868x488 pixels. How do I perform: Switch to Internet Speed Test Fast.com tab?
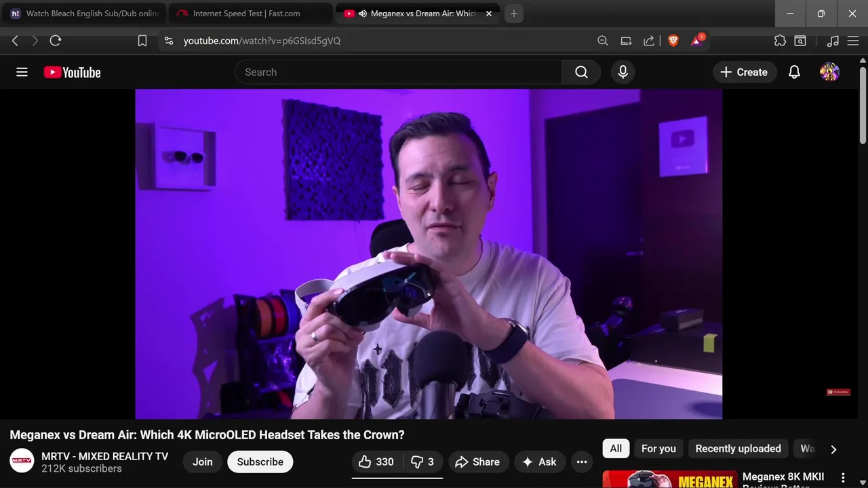click(x=250, y=14)
